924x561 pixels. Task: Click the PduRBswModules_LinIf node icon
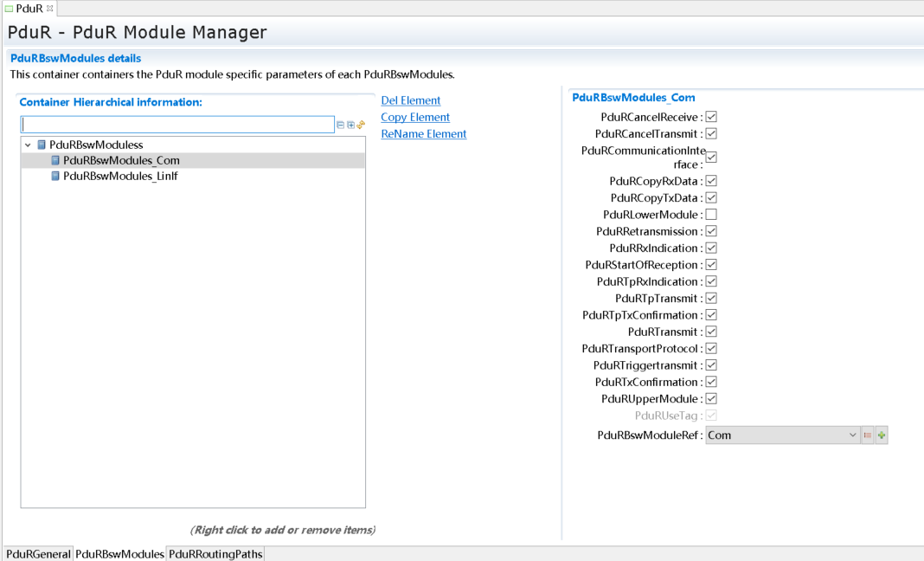[x=55, y=176]
